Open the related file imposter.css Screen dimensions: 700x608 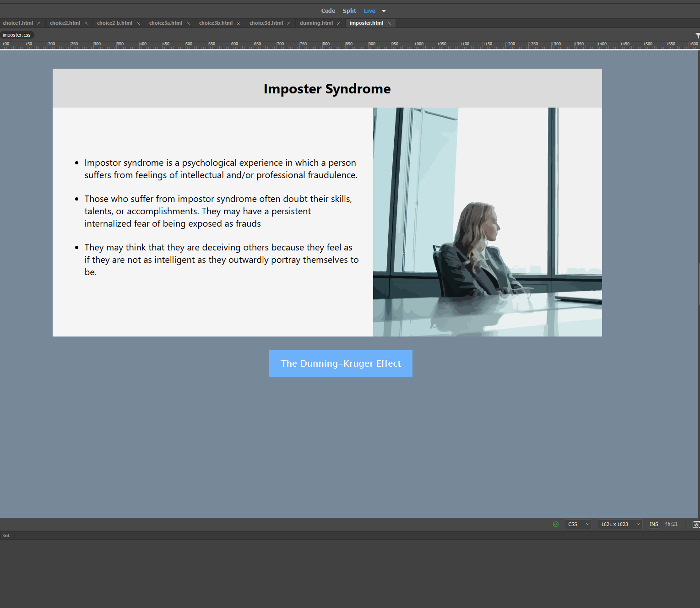[17, 35]
